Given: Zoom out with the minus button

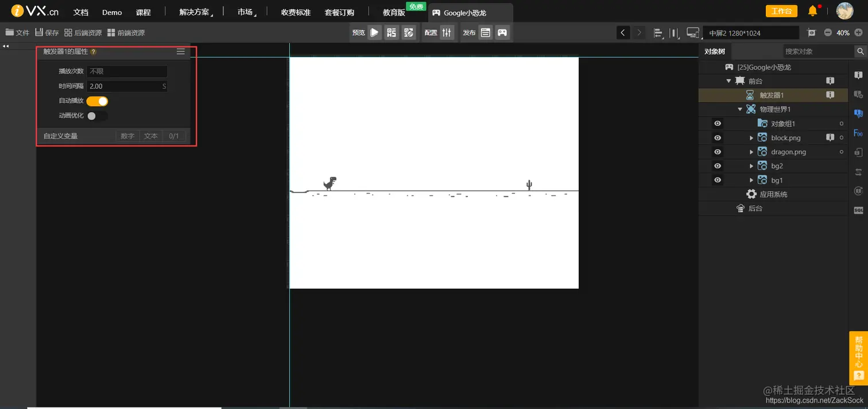Looking at the screenshot, I should pyautogui.click(x=828, y=33).
